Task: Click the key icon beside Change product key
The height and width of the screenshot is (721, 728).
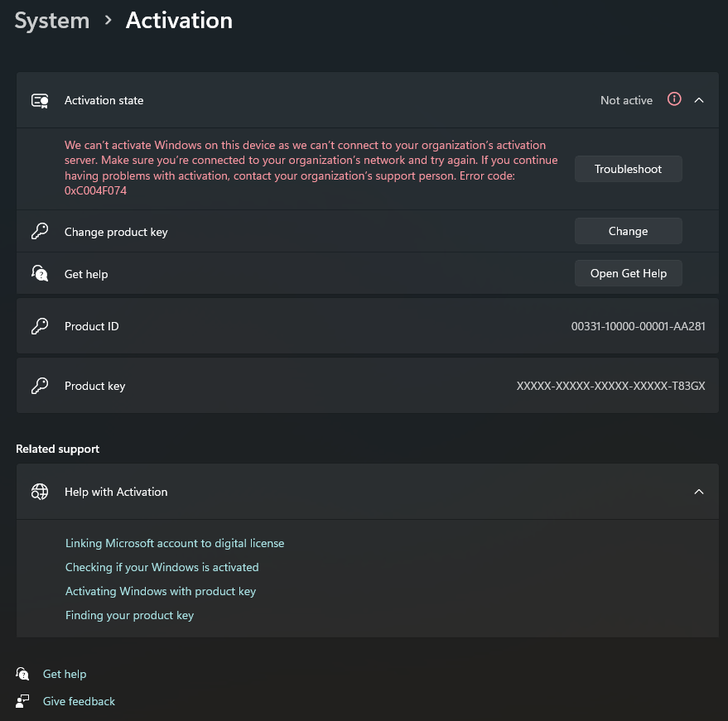Action: tap(40, 232)
